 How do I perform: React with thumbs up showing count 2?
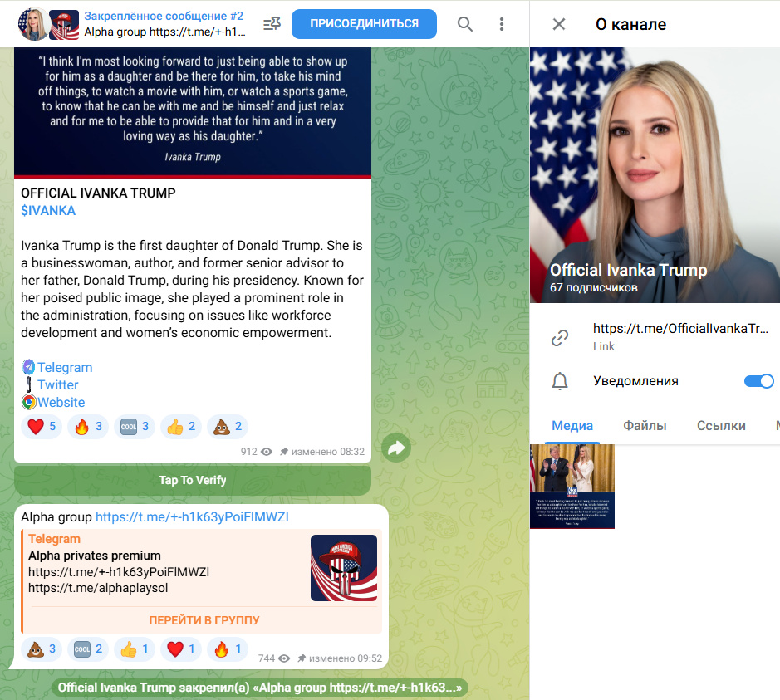181,427
